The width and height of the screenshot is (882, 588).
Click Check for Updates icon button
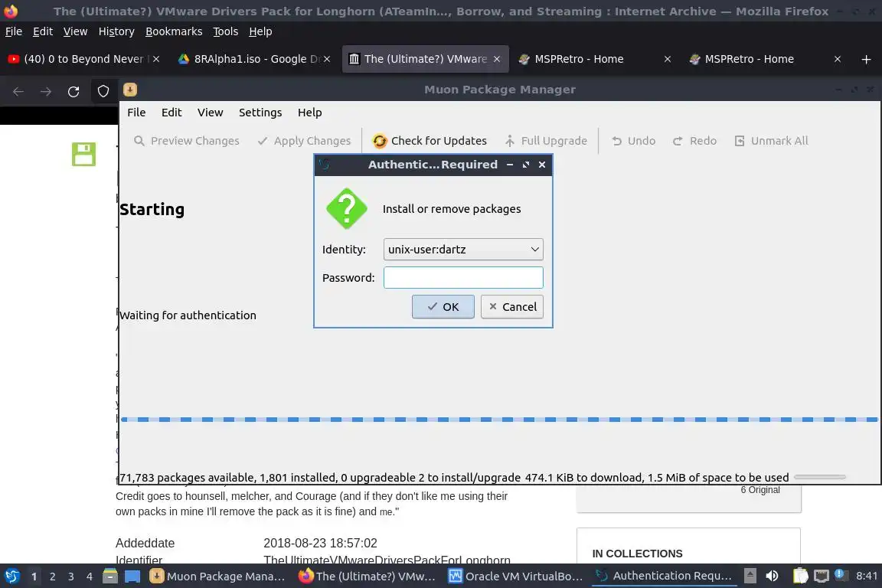(x=430, y=141)
